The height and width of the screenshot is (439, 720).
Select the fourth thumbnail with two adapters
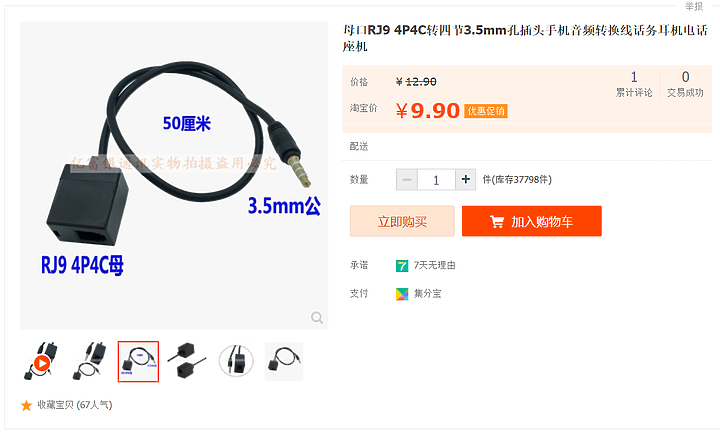click(187, 361)
